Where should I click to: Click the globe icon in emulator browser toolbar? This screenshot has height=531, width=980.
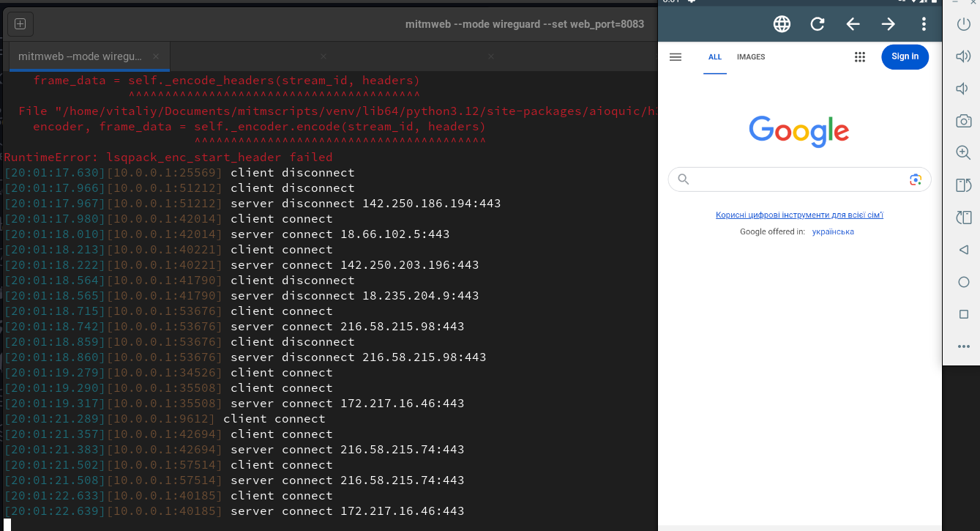click(782, 24)
